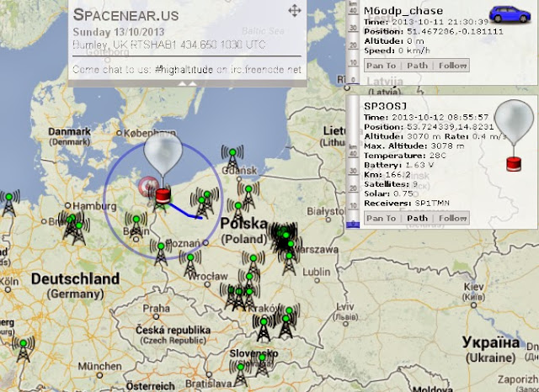Collapse the Spacenear.us info panel with the double arrows
This screenshot has height=392, width=539.
coord(187,83)
